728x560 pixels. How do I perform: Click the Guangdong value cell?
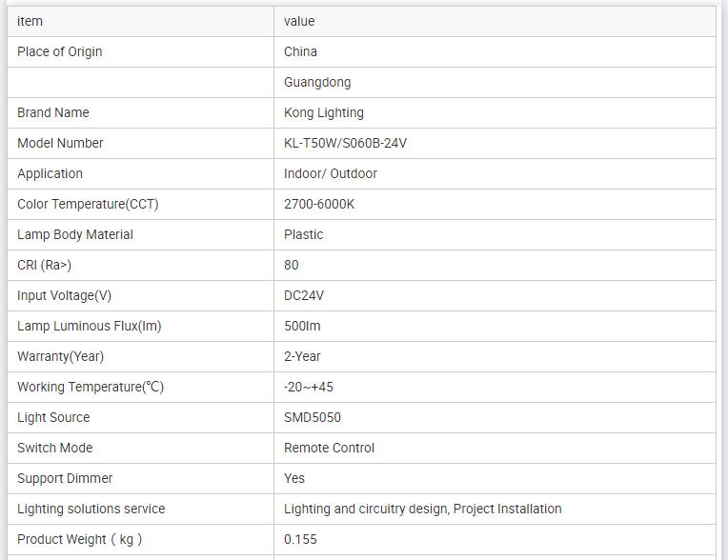tap(317, 82)
